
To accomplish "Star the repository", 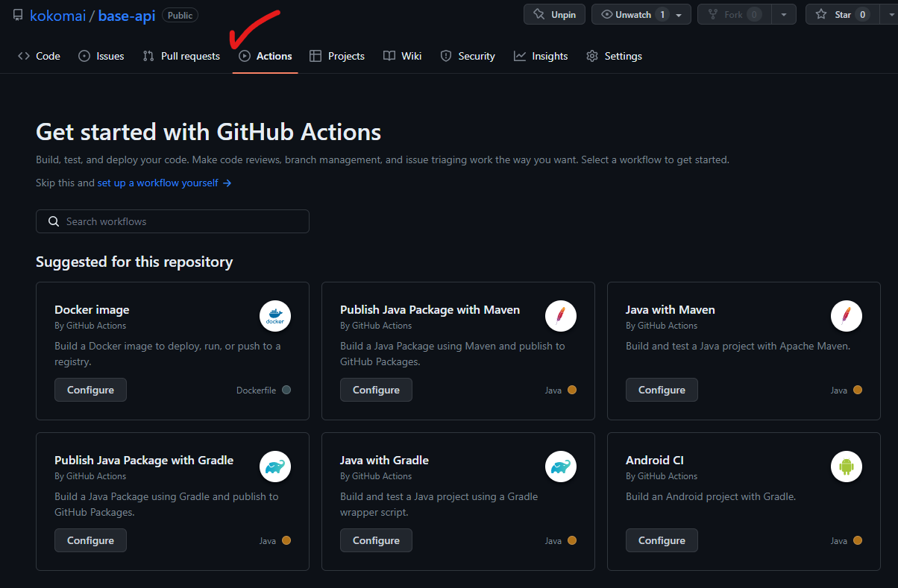I will coord(842,14).
